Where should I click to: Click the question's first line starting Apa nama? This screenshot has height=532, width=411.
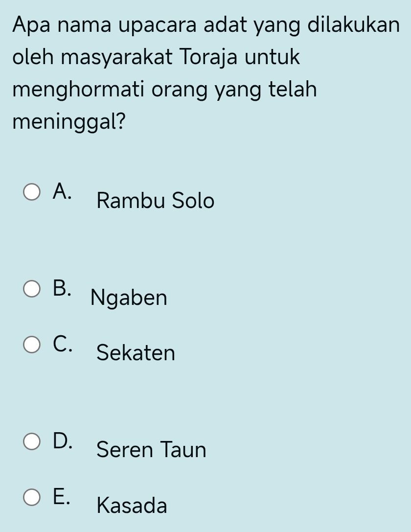(206, 25)
